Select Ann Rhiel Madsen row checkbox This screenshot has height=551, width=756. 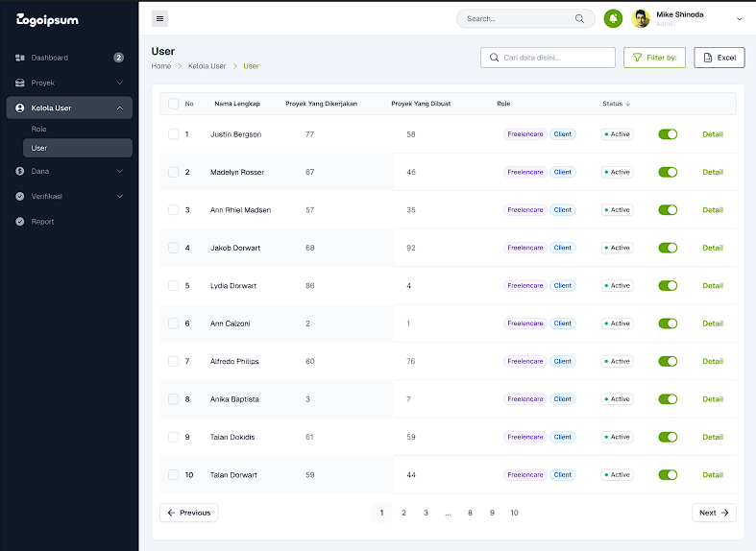[173, 210]
